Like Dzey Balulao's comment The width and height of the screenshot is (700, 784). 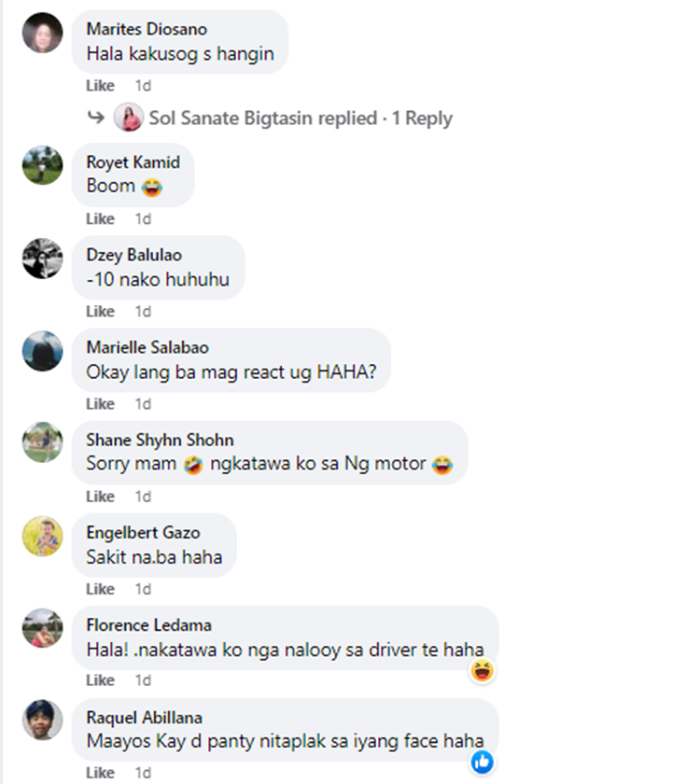[100, 312]
